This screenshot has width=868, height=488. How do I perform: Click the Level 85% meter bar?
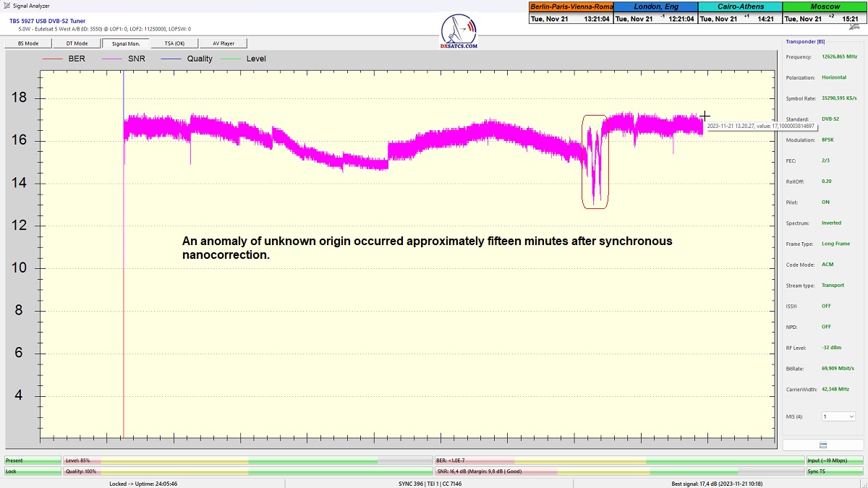247,461
